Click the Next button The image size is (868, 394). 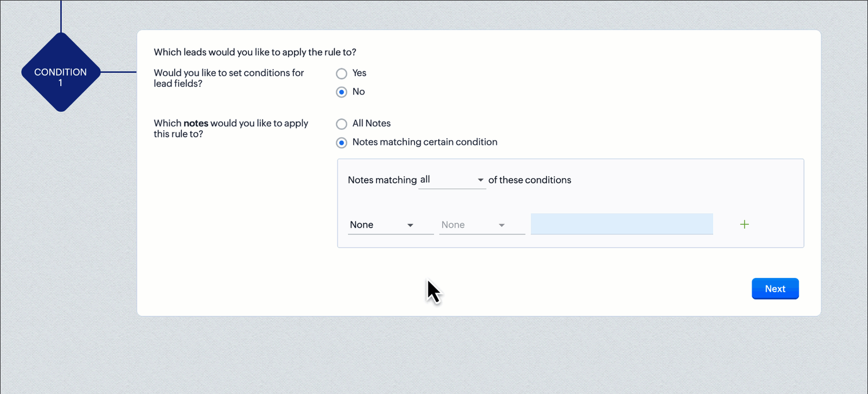(x=775, y=289)
